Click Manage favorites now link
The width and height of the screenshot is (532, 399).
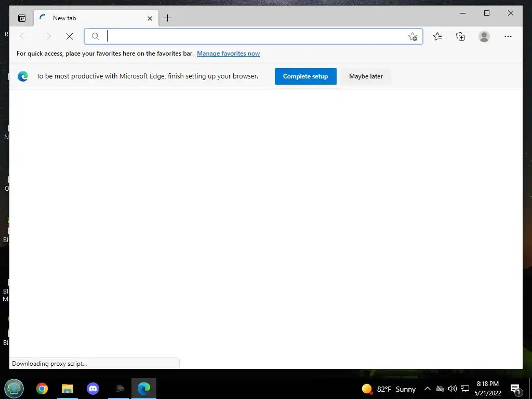(229, 54)
